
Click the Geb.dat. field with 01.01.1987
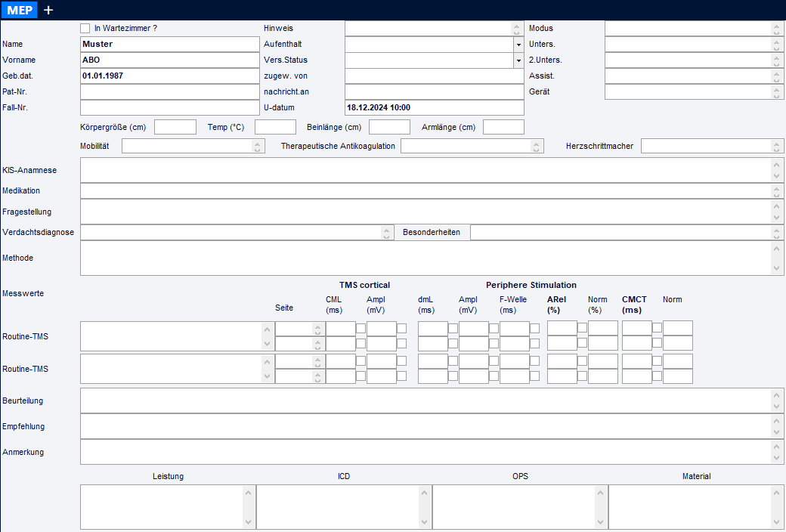pos(170,76)
